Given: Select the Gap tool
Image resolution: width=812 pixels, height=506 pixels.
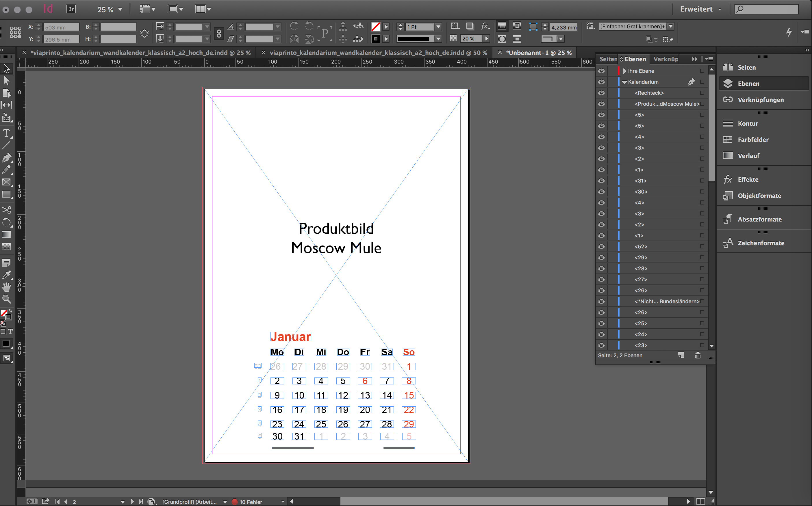Looking at the screenshot, I should 6,105.
